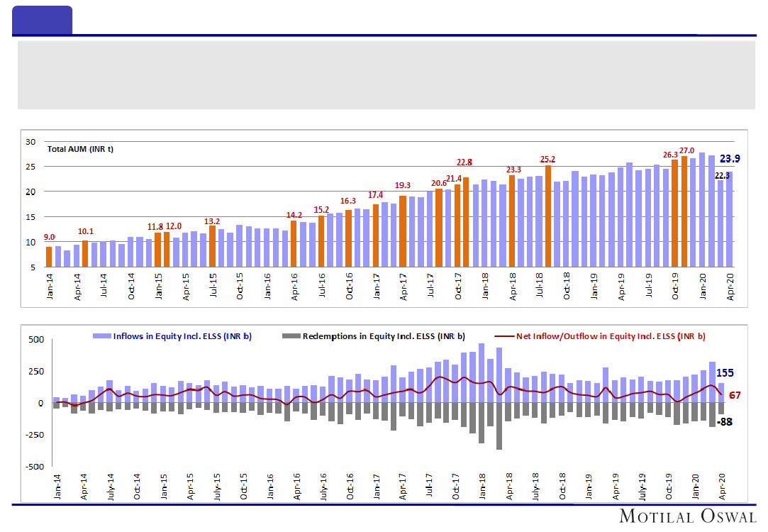Screen dimensions: 768x532
Task: Select the 22.3 data label near chart end
Action: click(x=721, y=174)
